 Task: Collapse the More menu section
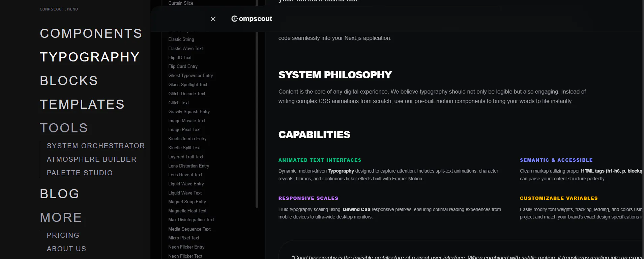point(61,217)
